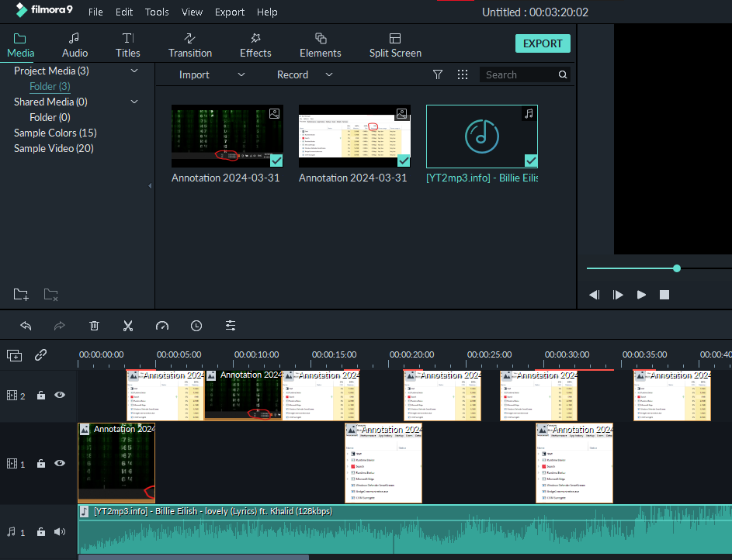The width and height of the screenshot is (732, 560).
Task: Switch to the Titles tab
Action: click(x=128, y=45)
